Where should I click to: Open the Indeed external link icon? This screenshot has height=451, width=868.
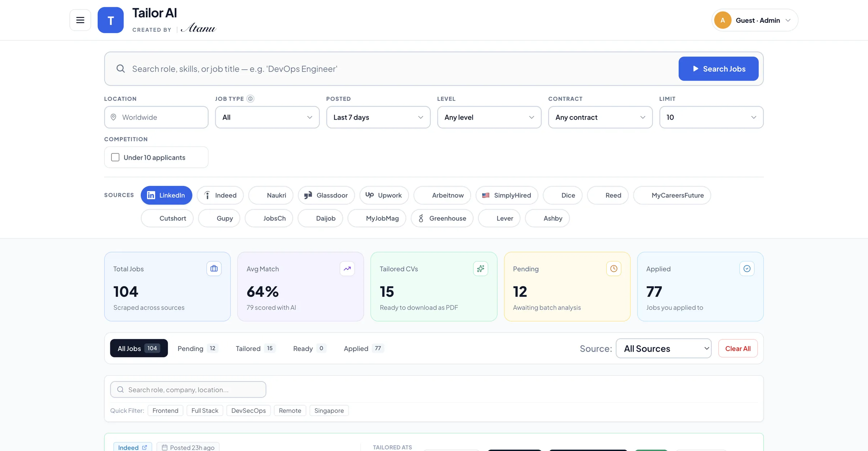(x=145, y=447)
